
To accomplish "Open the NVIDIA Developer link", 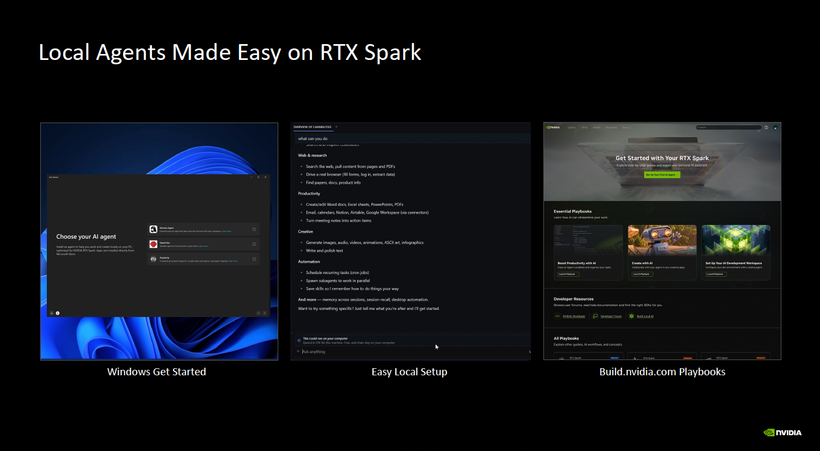I will [574, 316].
